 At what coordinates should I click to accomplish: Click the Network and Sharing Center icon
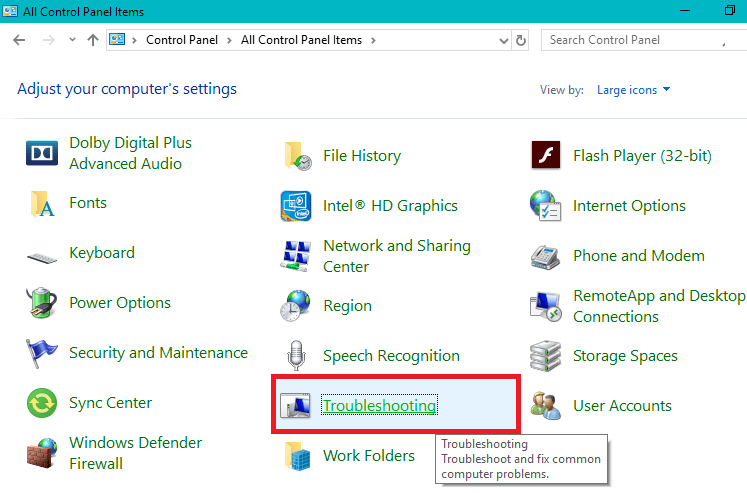point(296,256)
